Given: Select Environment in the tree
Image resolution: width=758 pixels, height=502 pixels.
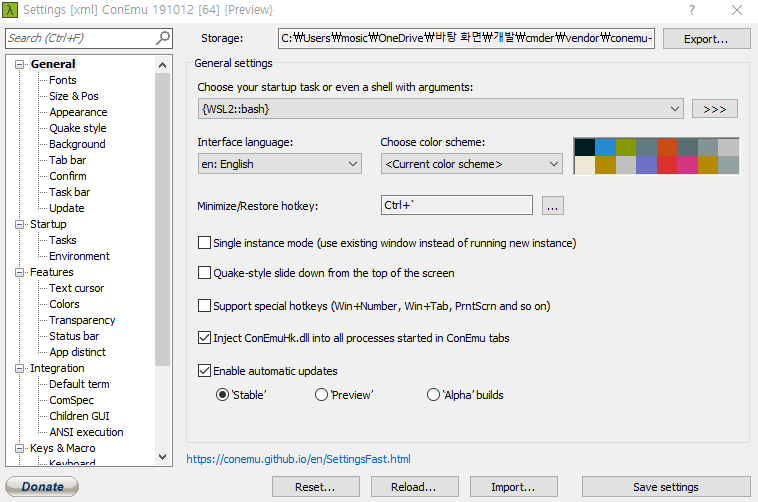Looking at the screenshot, I should (79, 256).
